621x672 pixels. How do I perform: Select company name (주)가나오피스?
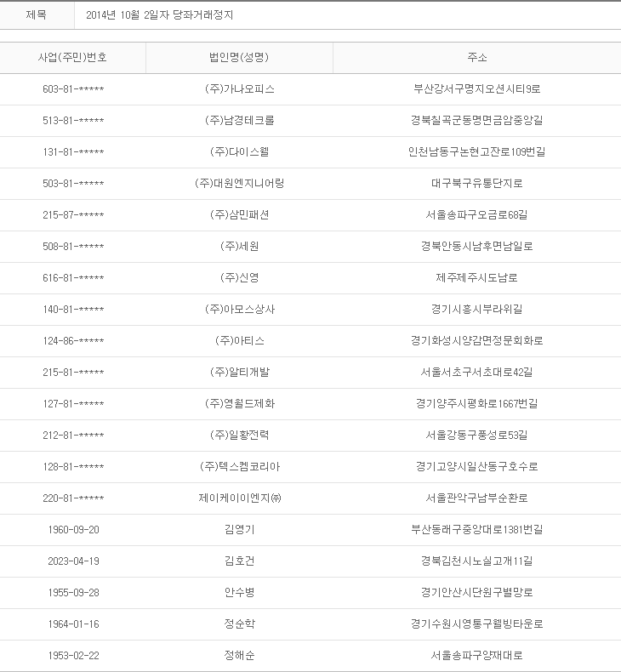[239, 89]
